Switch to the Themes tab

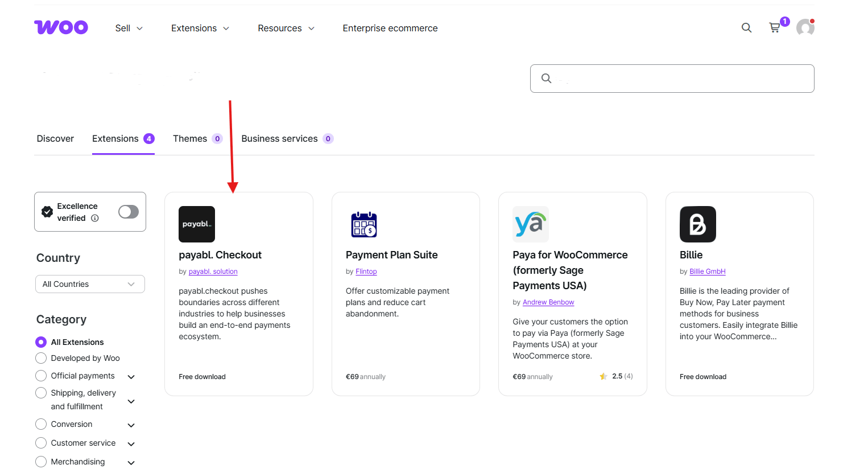(198, 138)
